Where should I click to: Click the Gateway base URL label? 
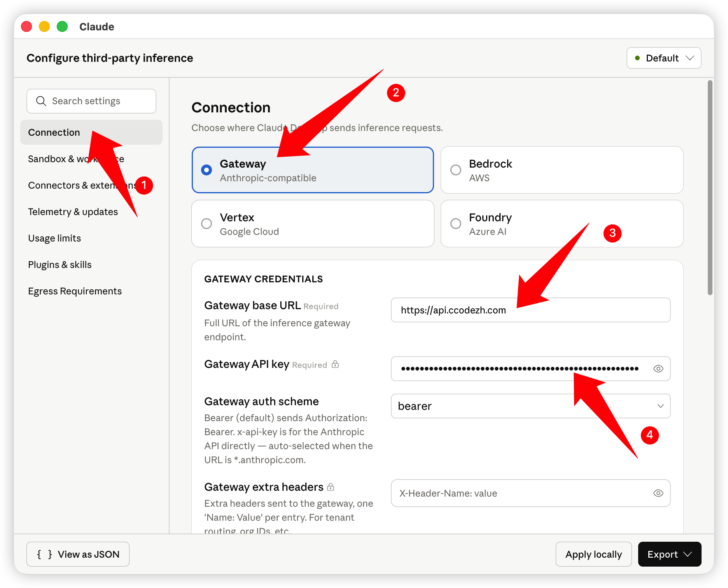(x=252, y=305)
